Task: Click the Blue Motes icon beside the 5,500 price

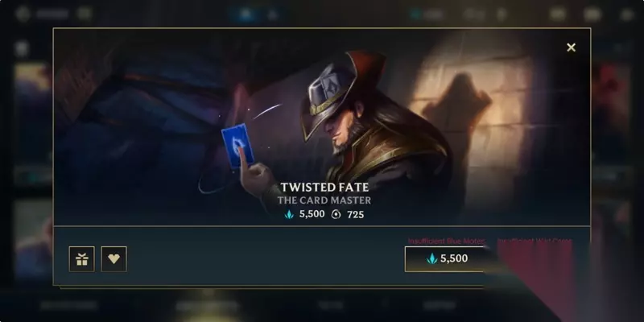Action: [289, 214]
